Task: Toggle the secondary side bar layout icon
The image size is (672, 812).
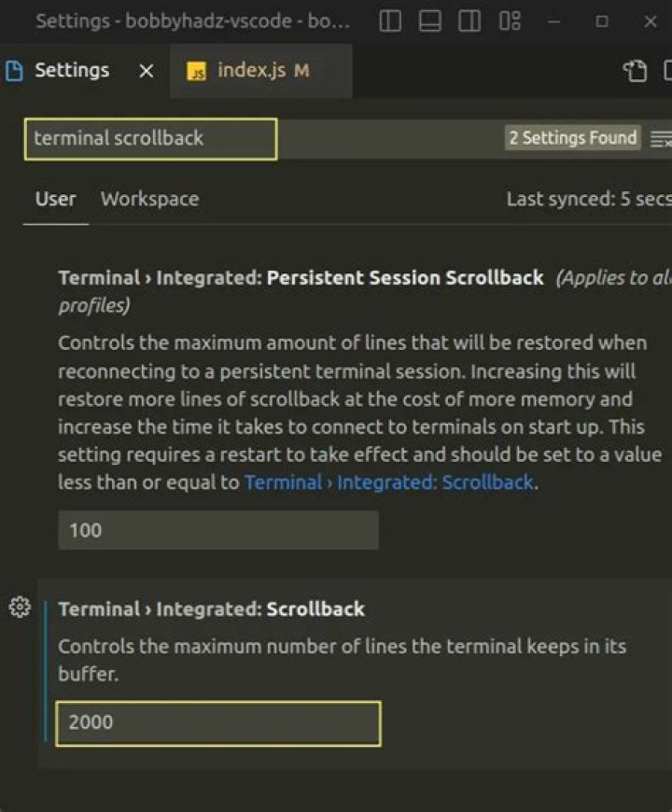Action: point(469,21)
